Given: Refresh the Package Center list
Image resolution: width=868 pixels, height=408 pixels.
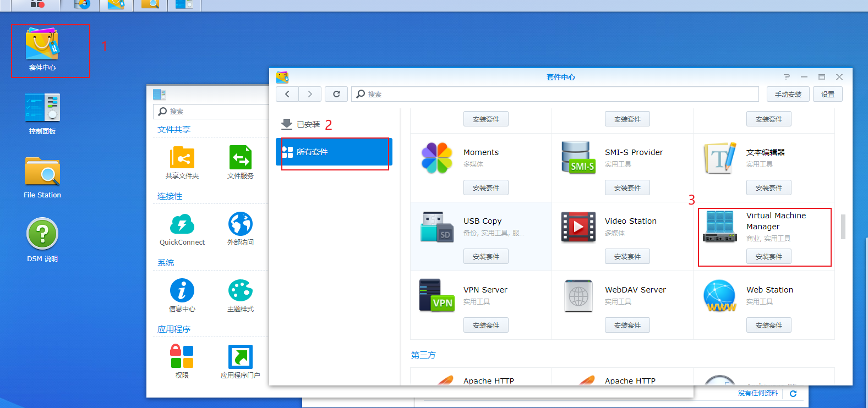Looking at the screenshot, I should point(336,94).
